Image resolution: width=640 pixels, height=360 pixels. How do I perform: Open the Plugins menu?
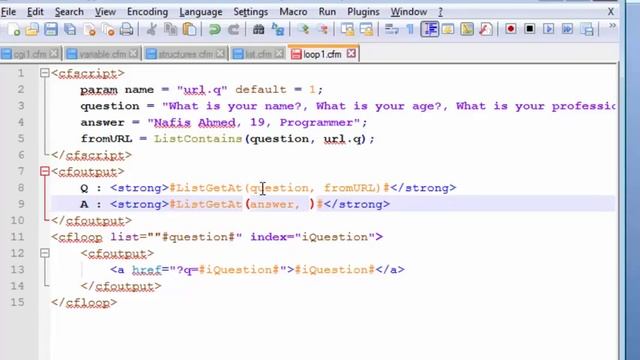click(x=363, y=12)
